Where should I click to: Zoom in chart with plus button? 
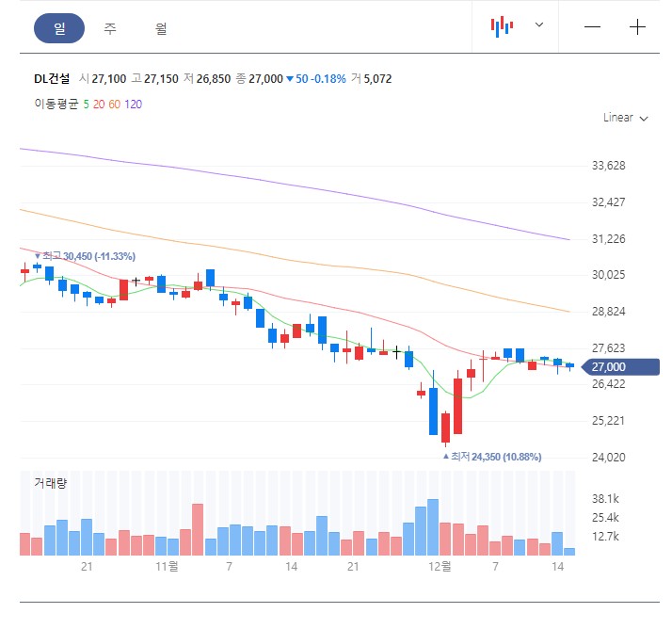(x=637, y=27)
